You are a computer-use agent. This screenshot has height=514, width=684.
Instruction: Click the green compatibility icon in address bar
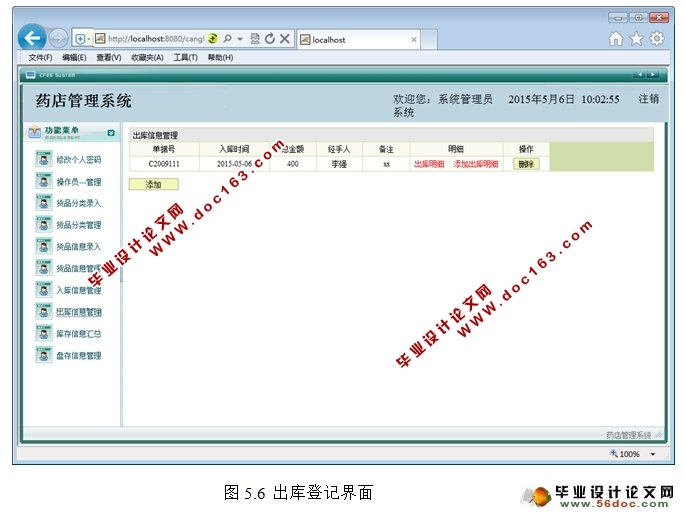click(x=212, y=39)
